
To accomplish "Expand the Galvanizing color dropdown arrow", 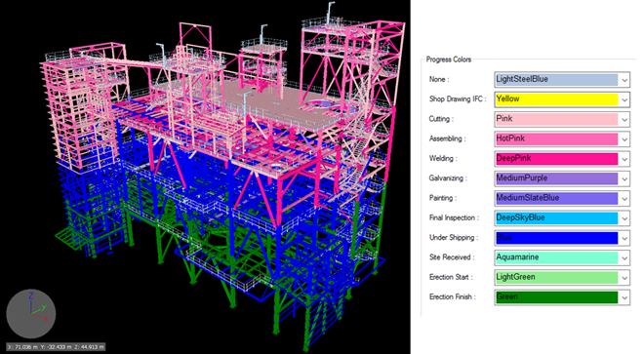I will coord(624,178).
